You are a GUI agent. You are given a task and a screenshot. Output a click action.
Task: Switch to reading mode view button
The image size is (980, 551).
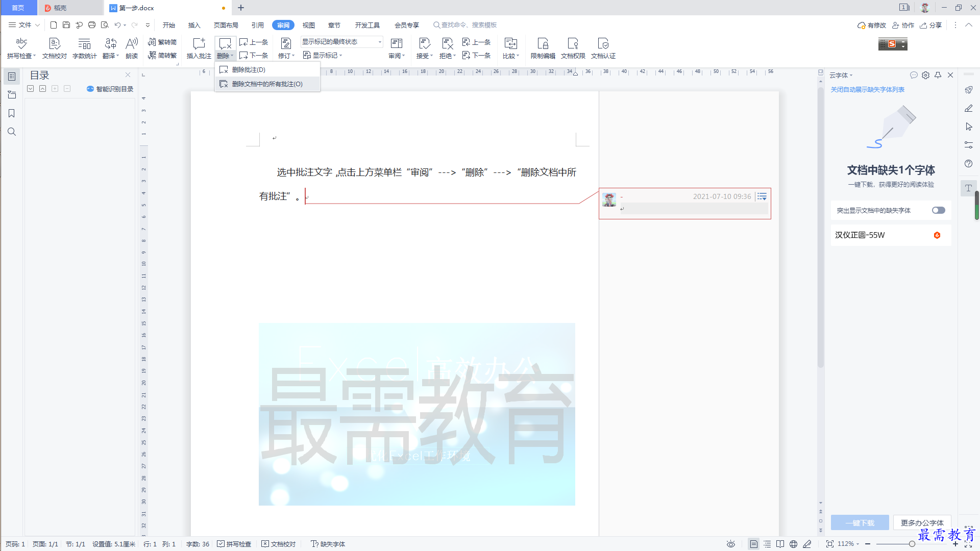tap(780, 544)
